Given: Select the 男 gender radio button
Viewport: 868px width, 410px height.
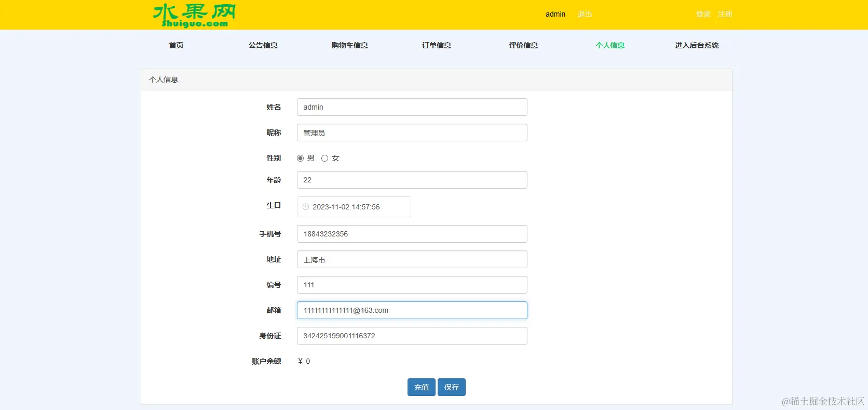Looking at the screenshot, I should pos(300,158).
